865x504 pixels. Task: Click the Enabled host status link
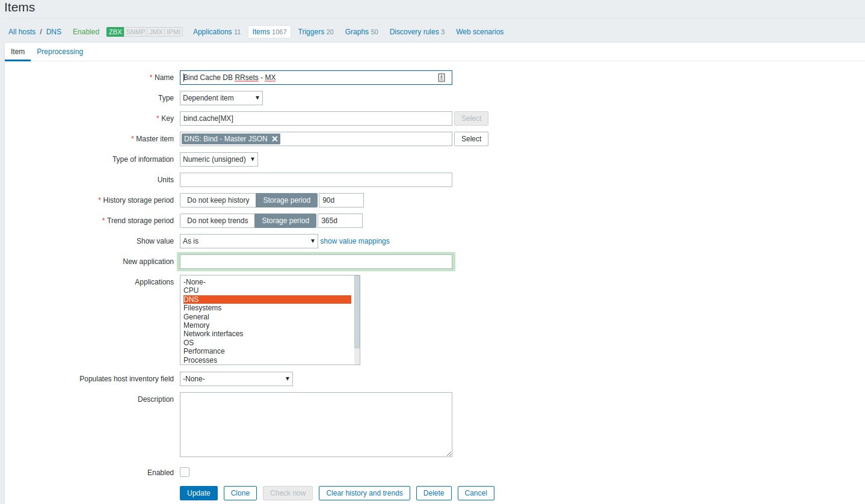coord(86,32)
